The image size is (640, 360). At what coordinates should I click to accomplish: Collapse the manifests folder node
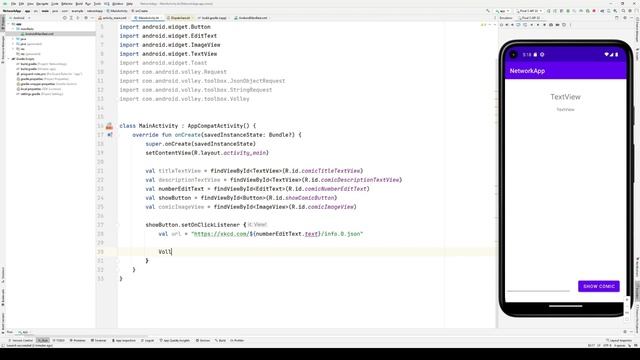(13, 29)
